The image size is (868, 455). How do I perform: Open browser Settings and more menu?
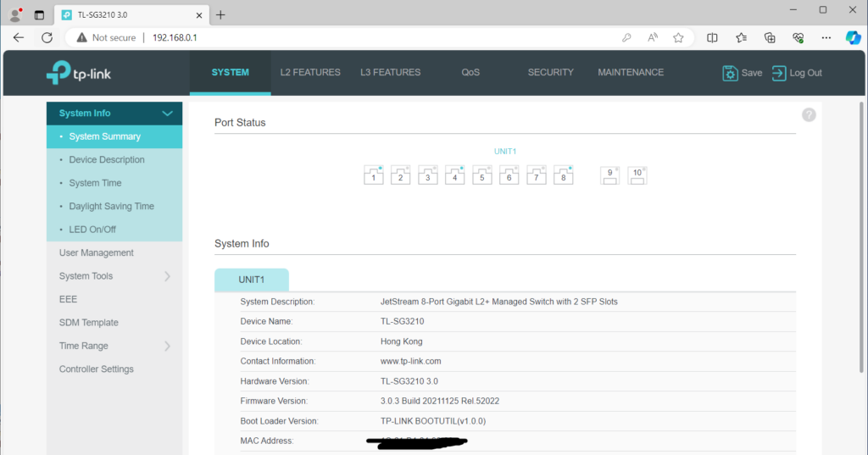tap(826, 37)
